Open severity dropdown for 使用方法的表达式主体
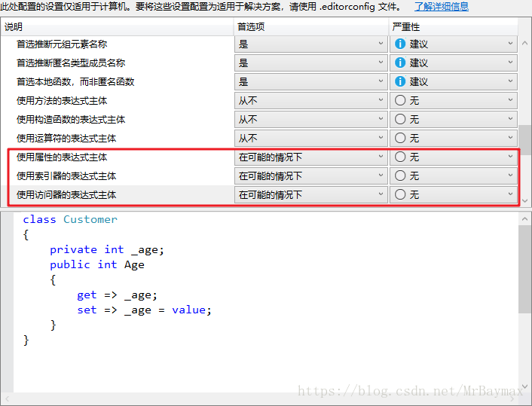The width and height of the screenshot is (532, 406). tap(454, 100)
